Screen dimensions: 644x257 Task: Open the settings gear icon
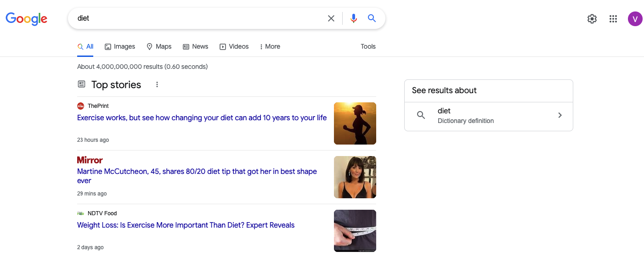tap(592, 19)
